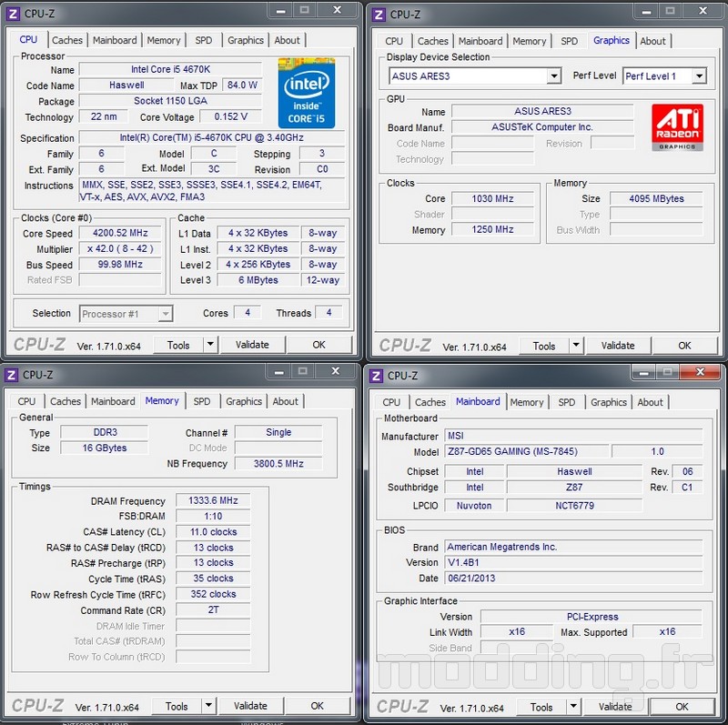
Task: Click the DRAM Frequency 1333.6 MHz value
Action: pos(213,500)
